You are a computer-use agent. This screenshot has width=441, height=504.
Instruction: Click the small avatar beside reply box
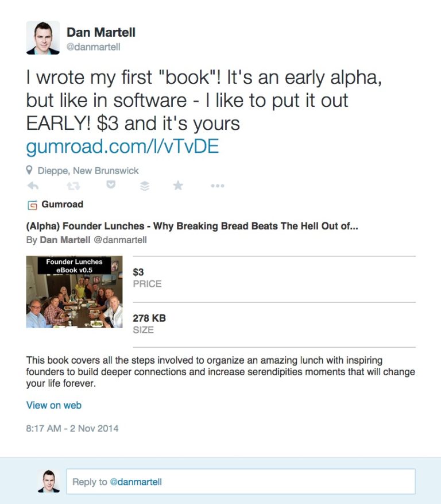pos(48,481)
